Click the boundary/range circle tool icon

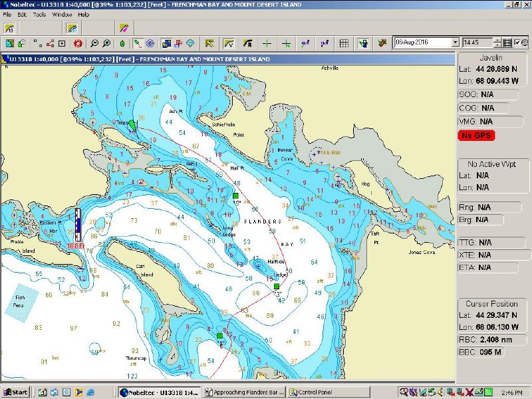pos(150,45)
